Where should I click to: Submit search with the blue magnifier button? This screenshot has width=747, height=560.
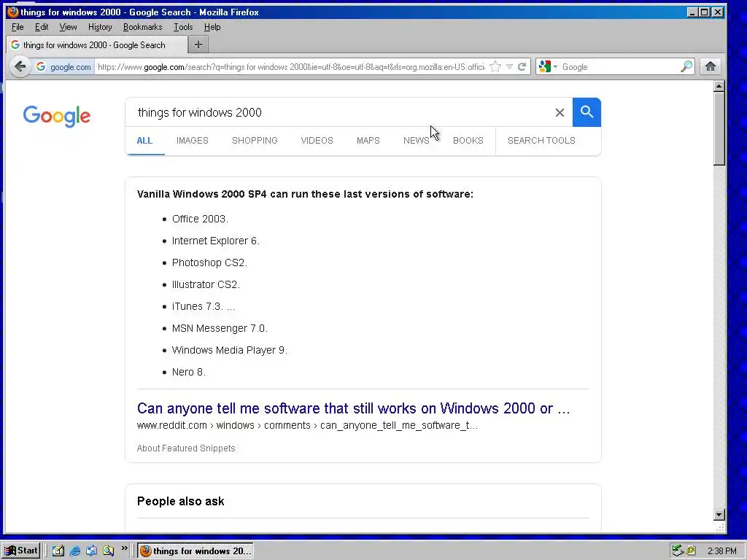coord(587,112)
